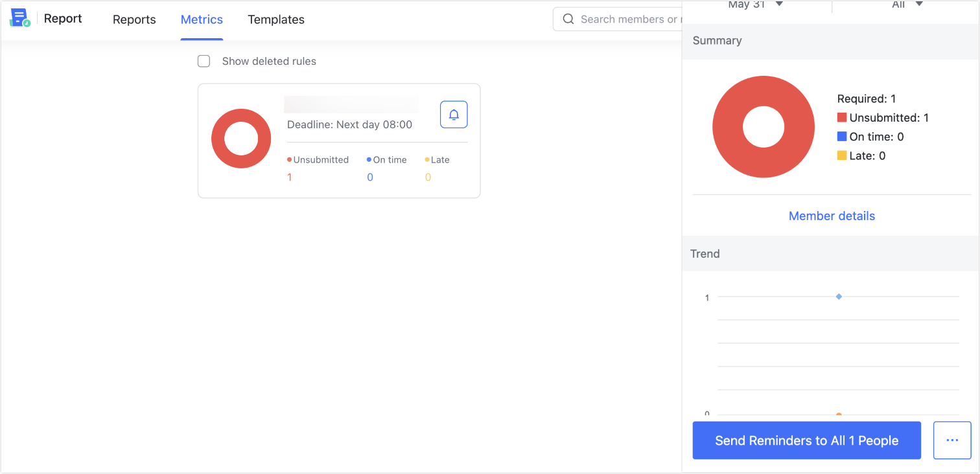Click the blue data point on the Trend chart
980x474 pixels.
pos(839,297)
